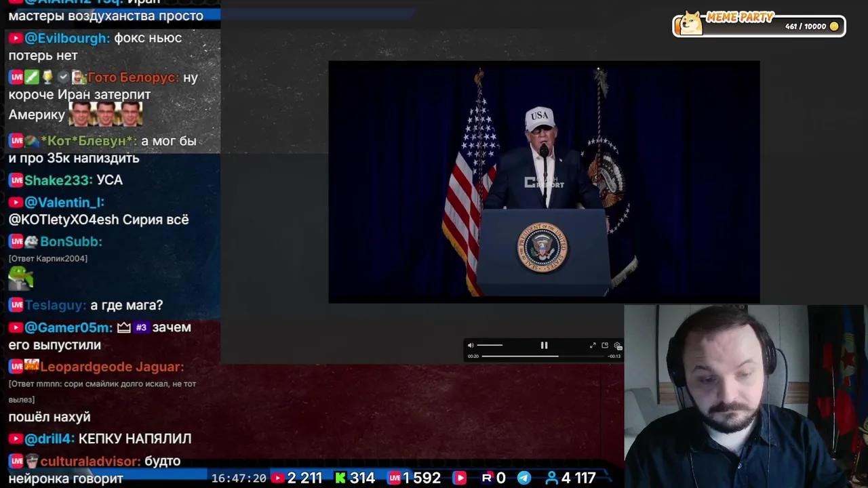Open Leopardgeode Jaguar username in chat
The width and height of the screenshot is (868, 488).
point(112,367)
